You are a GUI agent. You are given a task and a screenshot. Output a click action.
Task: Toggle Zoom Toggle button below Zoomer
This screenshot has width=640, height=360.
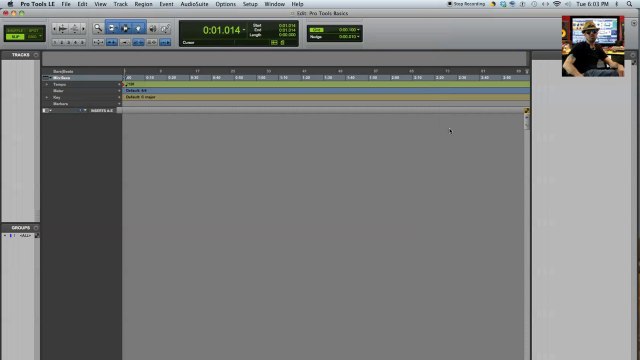(x=98, y=42)
